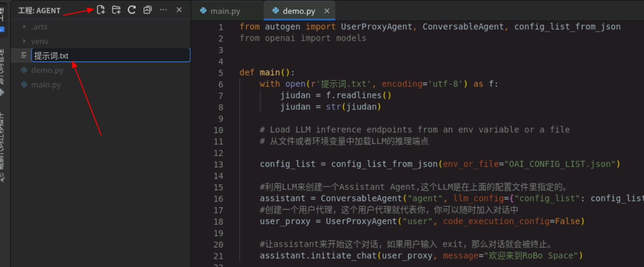Click the Python icon on main.py tab
This screenshot has width=644, height=267.
click(x=203, y=11)
